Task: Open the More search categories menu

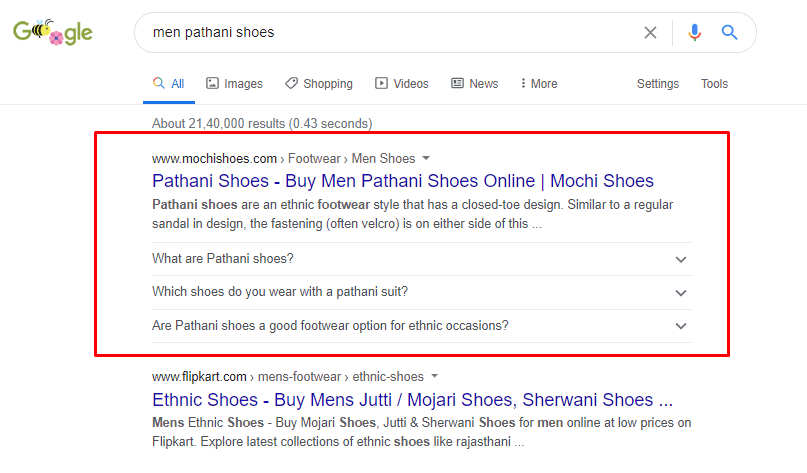Action: point(539,83)
